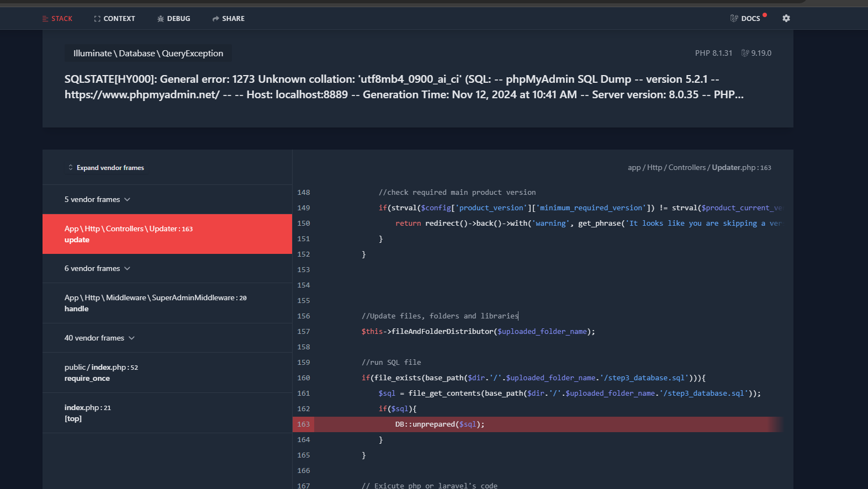
Task: Click the chevron next to 5 vendor frames
Action: [127, 199]
